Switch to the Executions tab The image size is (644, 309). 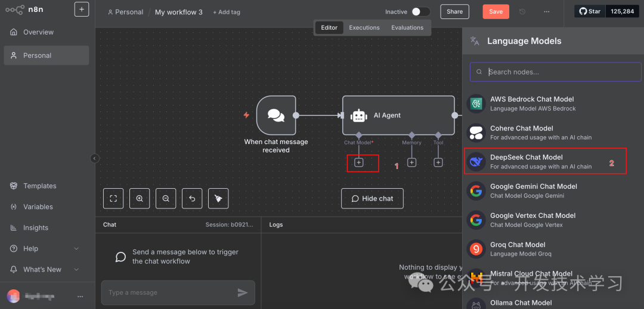point(364,27)
